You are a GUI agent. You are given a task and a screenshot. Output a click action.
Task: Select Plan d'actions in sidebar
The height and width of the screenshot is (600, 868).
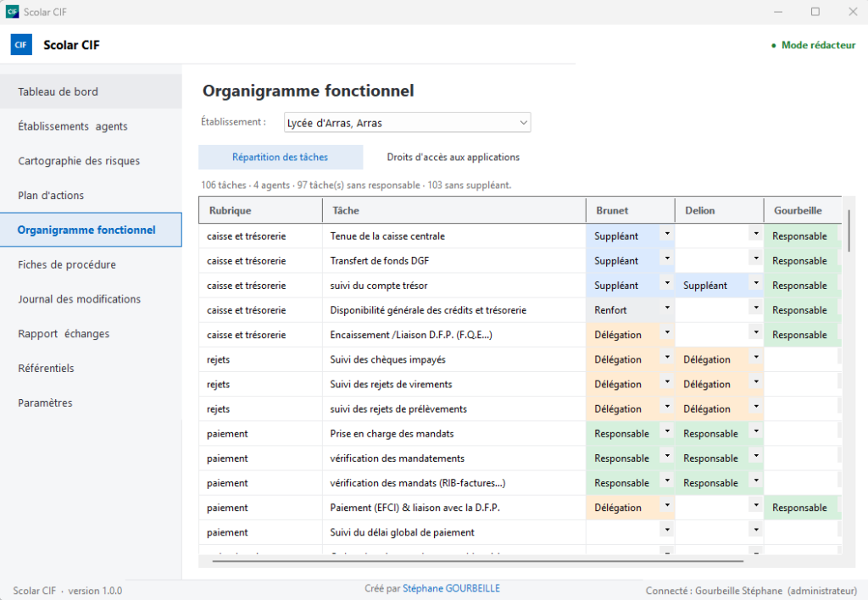[91, 196]
